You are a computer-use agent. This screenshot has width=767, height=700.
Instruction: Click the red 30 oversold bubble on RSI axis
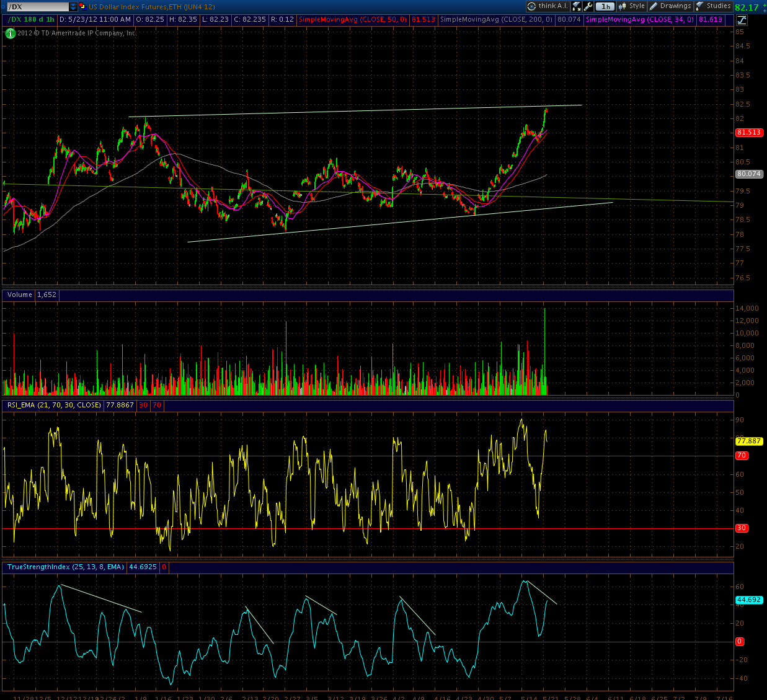coord(742,528)
